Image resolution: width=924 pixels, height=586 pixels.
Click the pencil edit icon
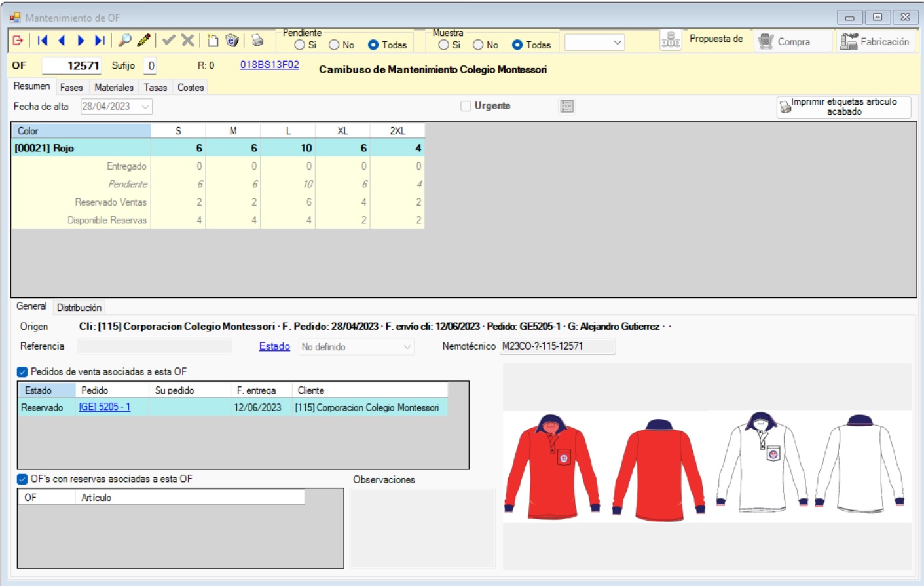click(143, 41)
